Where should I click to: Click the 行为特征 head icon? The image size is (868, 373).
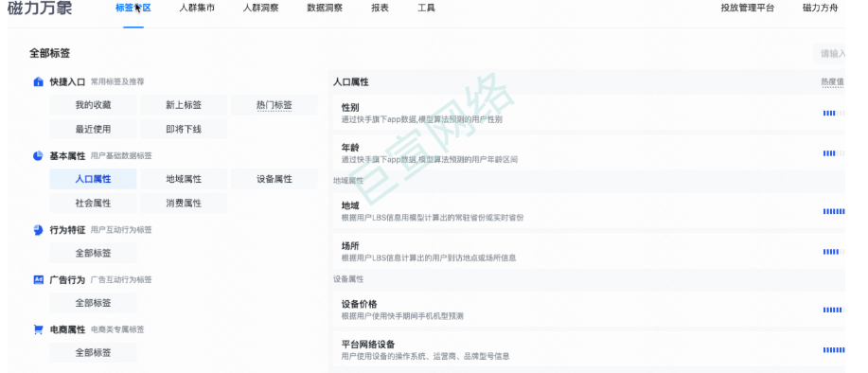(x=38, y=230)
